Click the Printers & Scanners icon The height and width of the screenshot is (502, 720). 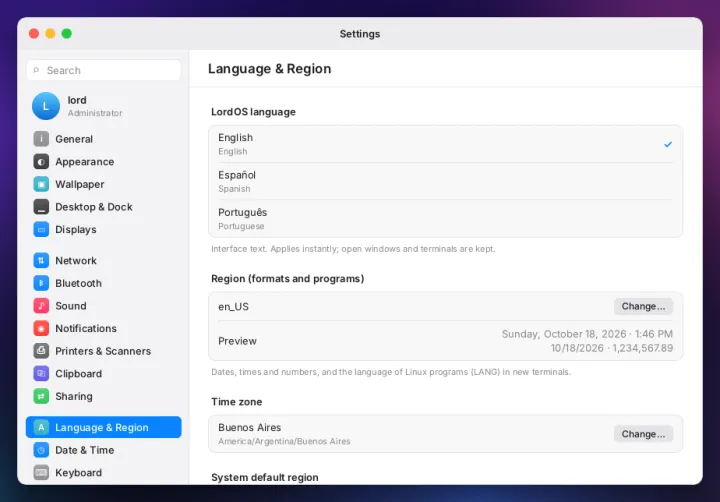click(41, 351)
